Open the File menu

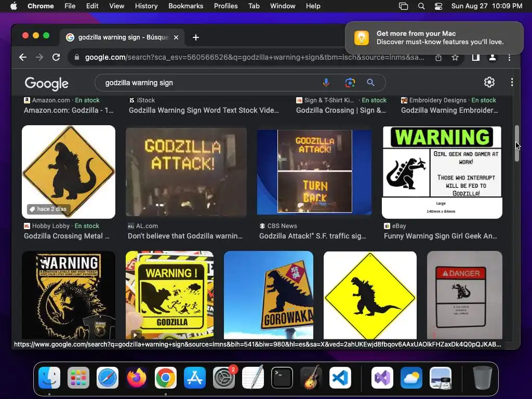[70, 6]
